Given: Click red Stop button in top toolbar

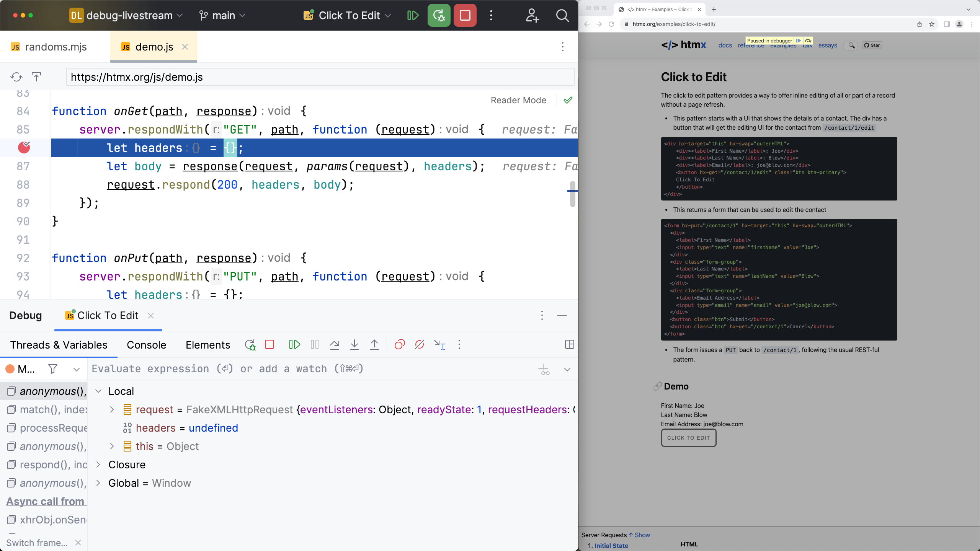Looking at the screenshot, I should [x=465, y=15].
